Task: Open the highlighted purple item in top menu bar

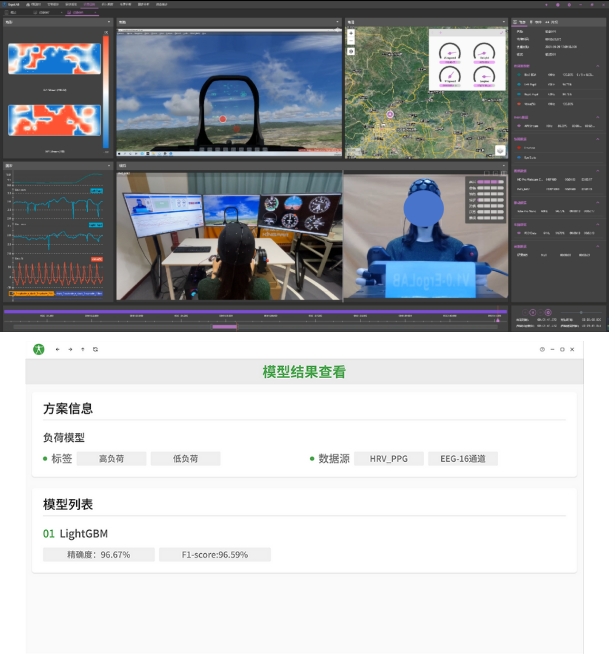Action: point(89,4)
